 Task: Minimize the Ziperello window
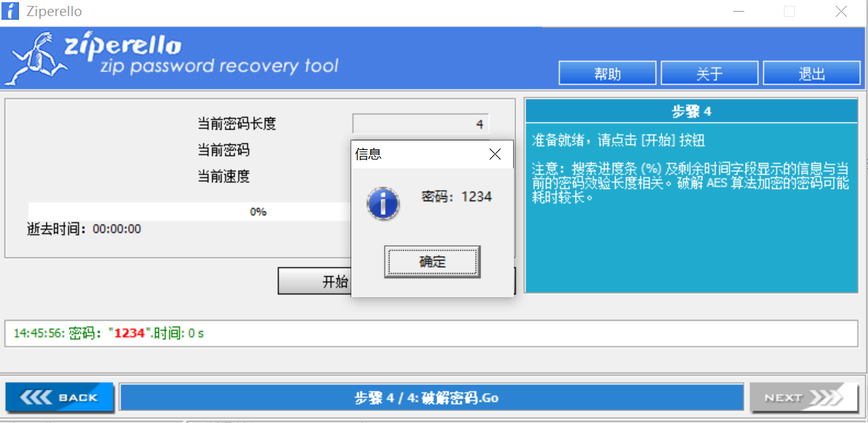(738, 12)
